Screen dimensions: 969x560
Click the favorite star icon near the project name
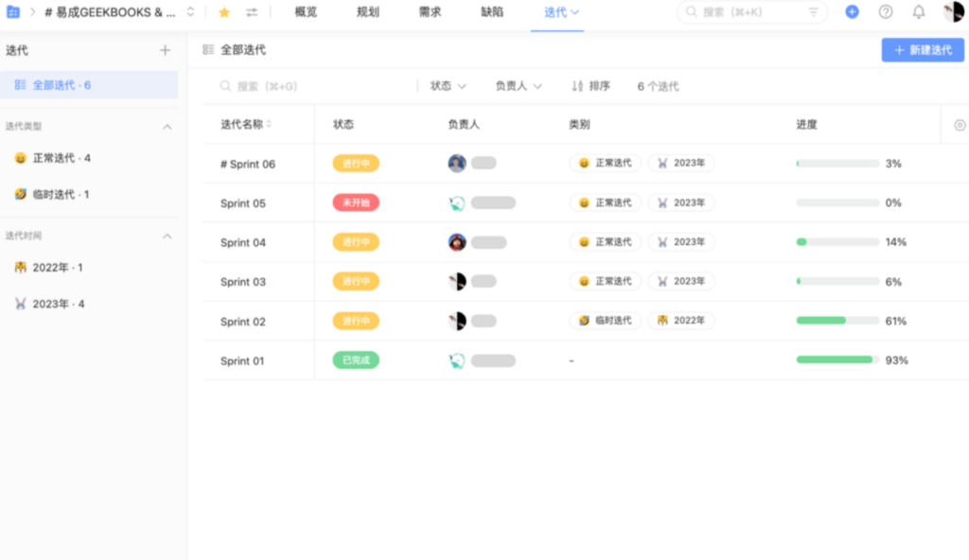(223, 12)
